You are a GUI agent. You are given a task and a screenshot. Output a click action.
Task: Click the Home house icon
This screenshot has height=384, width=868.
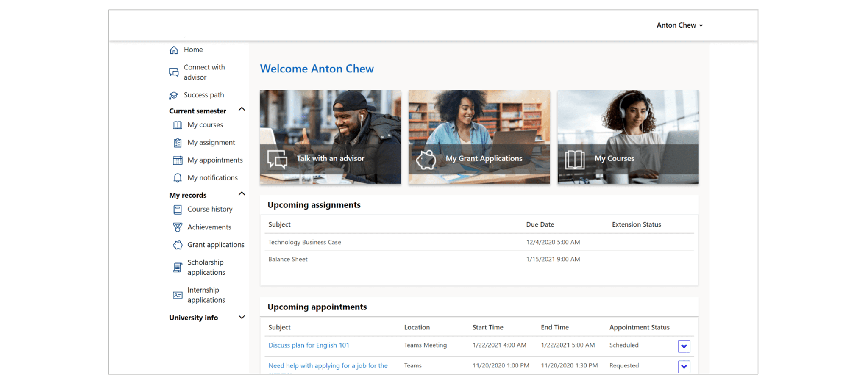tap(174, 50)
